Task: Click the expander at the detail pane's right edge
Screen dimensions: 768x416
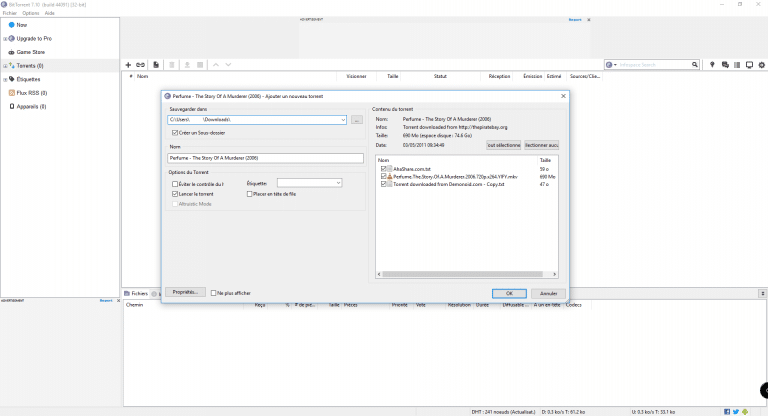Action: click(762, 294)
